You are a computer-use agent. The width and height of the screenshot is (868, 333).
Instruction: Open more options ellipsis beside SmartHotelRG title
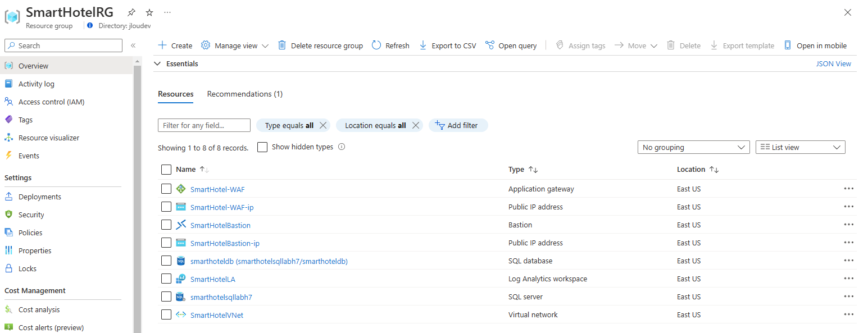167,12
